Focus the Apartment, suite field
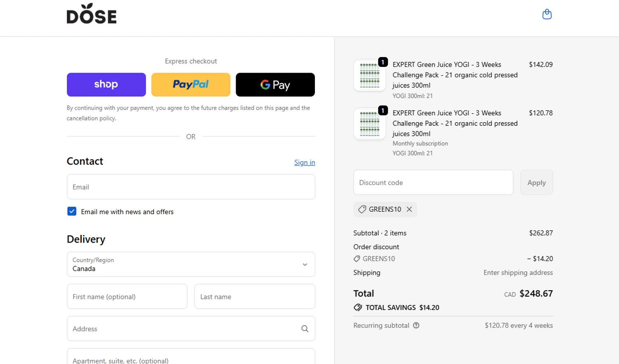This screenshot has height=364, width=619. [x=191, y=357]
